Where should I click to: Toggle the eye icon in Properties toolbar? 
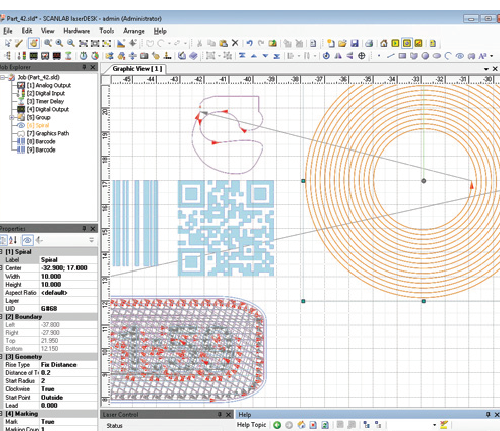[x=27, y=240]
